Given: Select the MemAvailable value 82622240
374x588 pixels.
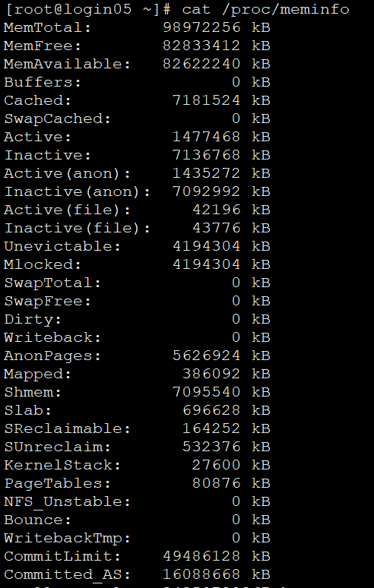Looking at the screenshot, I should [201, 64].
